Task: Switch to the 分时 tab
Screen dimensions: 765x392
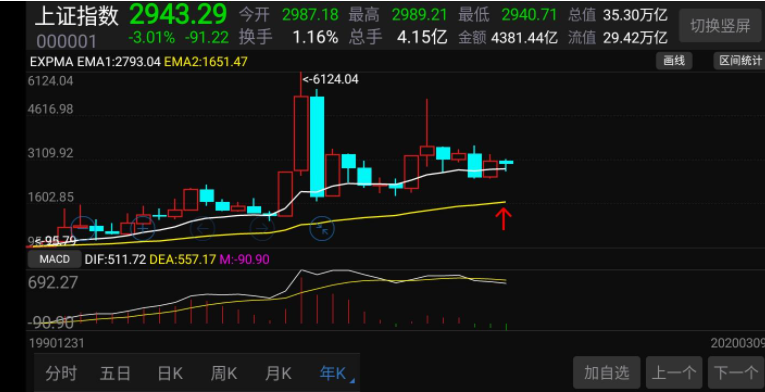Action: tap(61, 374)
